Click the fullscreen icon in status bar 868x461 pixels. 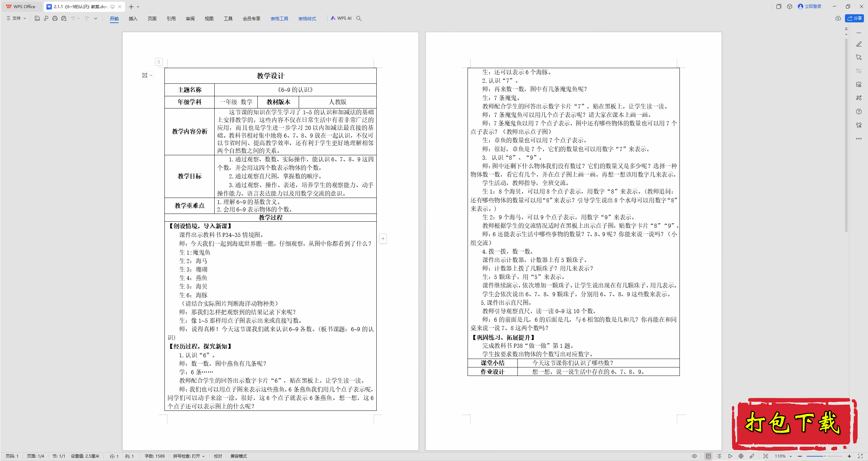tap(860, 456)
